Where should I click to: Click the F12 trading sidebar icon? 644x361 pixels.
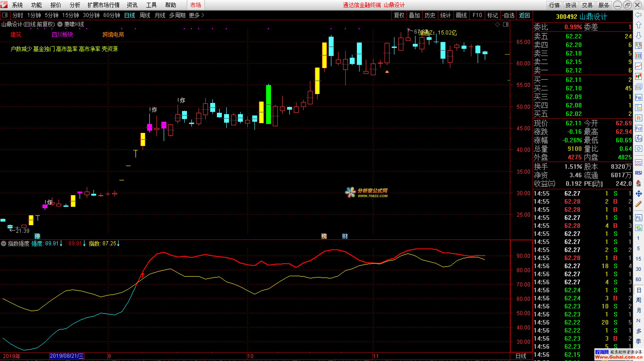[638, 128]
